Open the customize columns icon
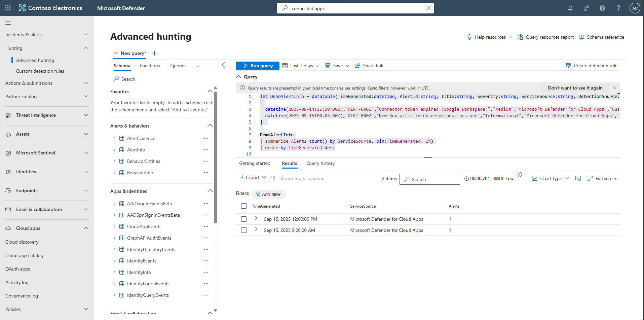The height and width of the screenshot is (320, 644). [x=578, y=178]
